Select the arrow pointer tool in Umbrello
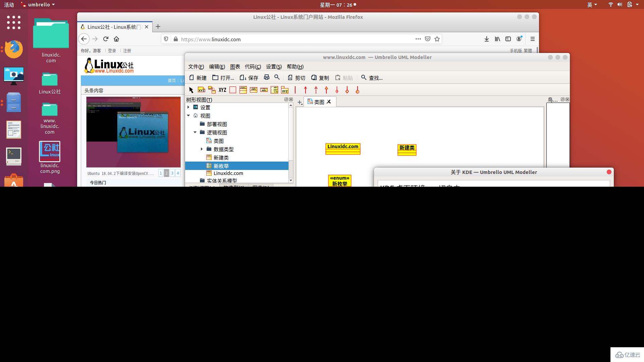Screen dimensions: 644x362 coord(191,90)
